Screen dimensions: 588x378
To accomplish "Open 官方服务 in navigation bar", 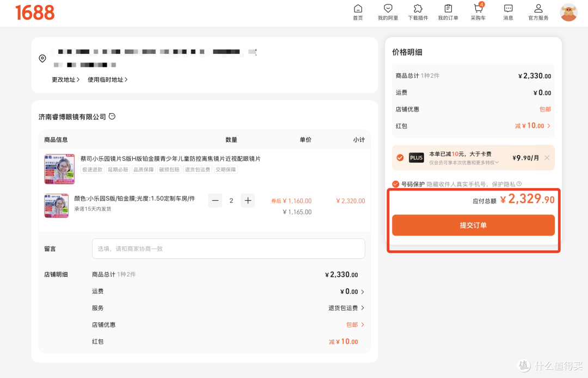I will click(538, 13).
